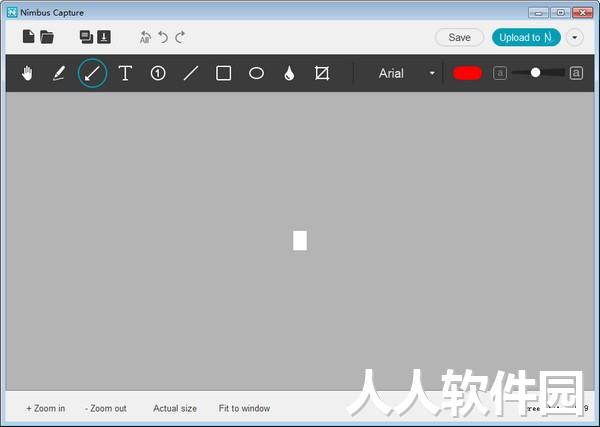The image size is (600, 427).
Task: Click the Nimbus Capture title icon
Action: point(12,12)
